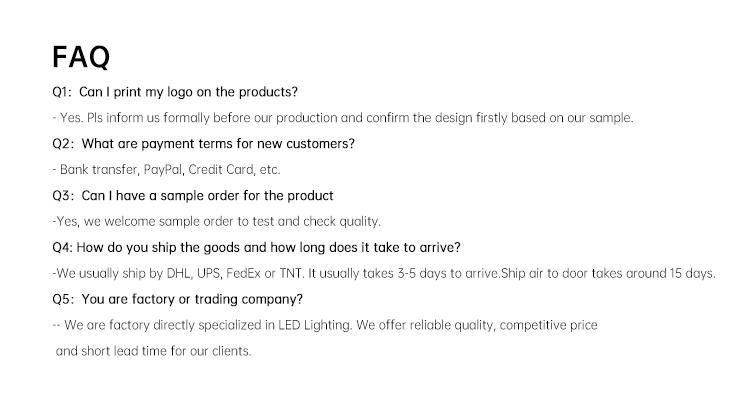Click the FAQ heading
Viewport: 750px width, 400px height.
click(x=81, y=57)
